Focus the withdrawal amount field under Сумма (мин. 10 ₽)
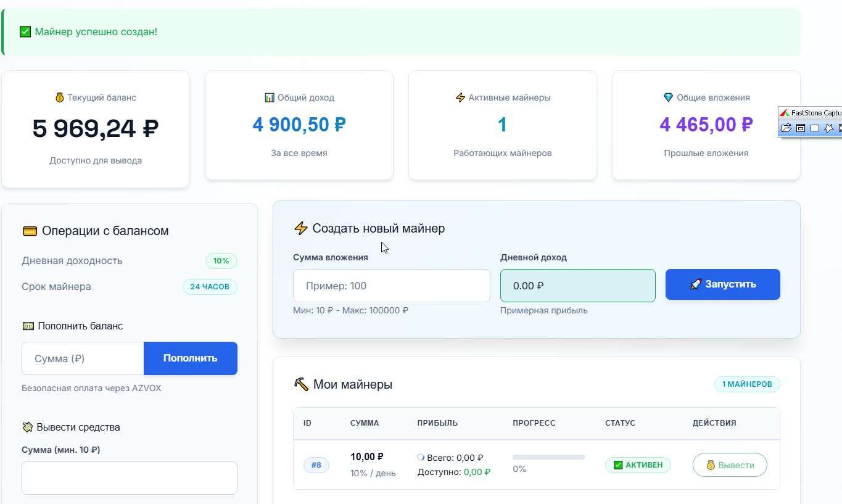This screenshot has height=504, width=842. pyautogui.click(x=130, y=478)
